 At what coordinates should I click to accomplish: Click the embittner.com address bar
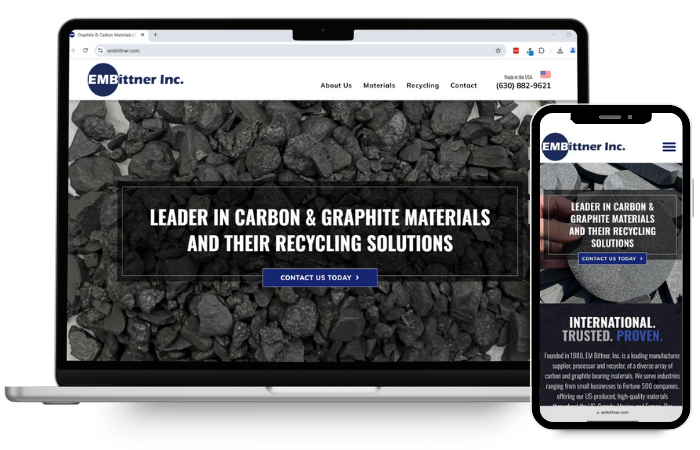[299, 50]
